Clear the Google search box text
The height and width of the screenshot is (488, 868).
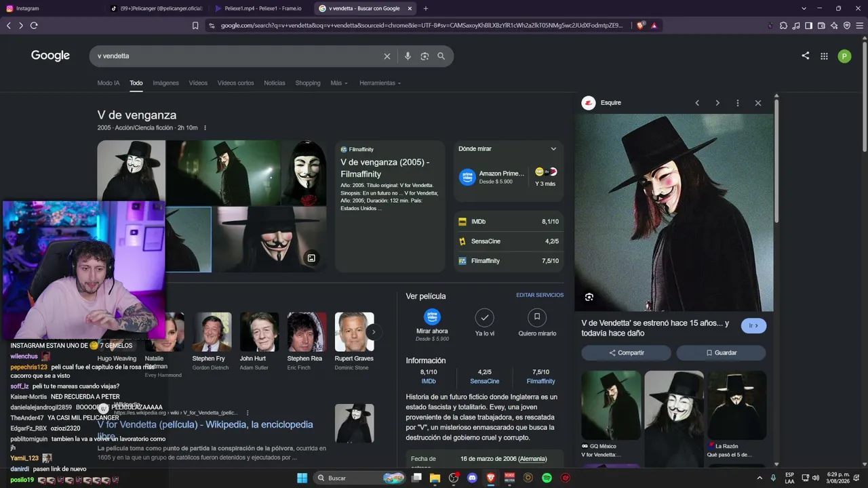[x=387, y=56]
